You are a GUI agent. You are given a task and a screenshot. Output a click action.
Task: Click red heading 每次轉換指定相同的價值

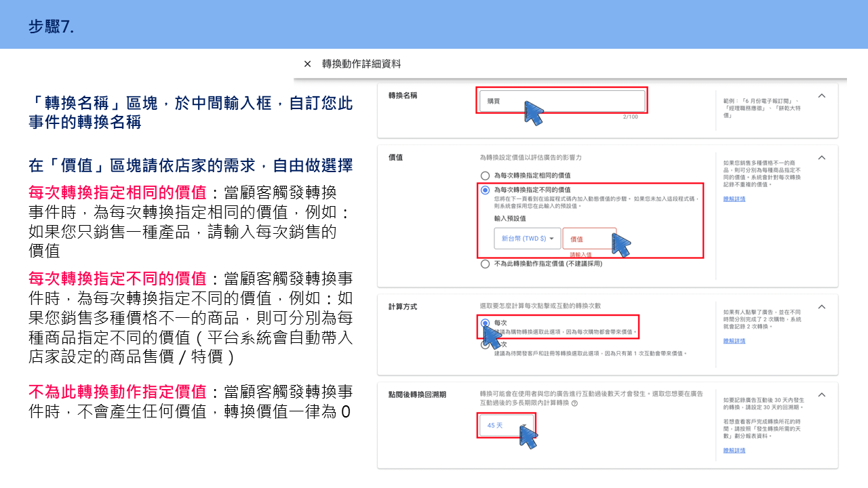point(117,192)
